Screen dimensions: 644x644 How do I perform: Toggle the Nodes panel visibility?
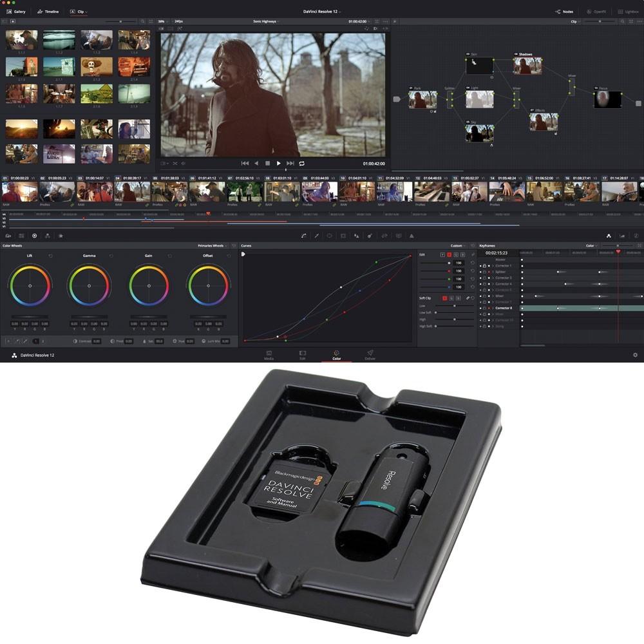[565, 12]
